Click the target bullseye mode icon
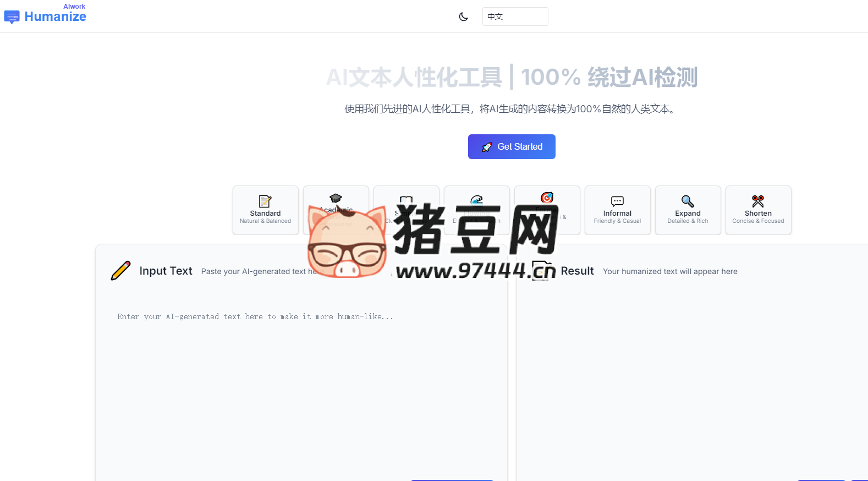The image size is (868, 481). 547,198
